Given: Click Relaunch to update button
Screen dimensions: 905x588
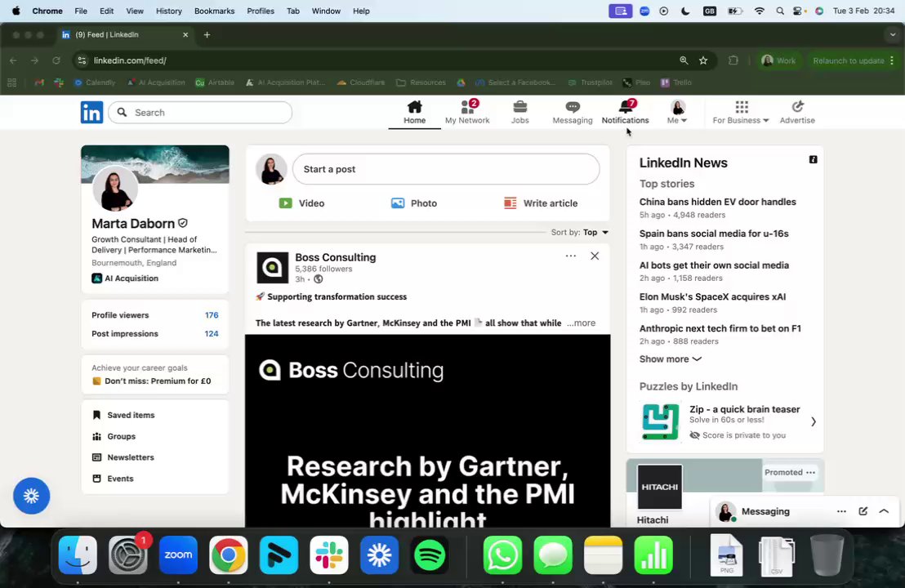Looking at the screenshot, I should pos(853,60).
